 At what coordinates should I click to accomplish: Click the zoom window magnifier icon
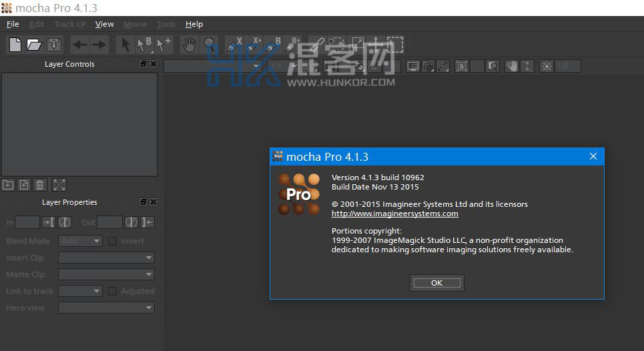[x=493, y=66]
